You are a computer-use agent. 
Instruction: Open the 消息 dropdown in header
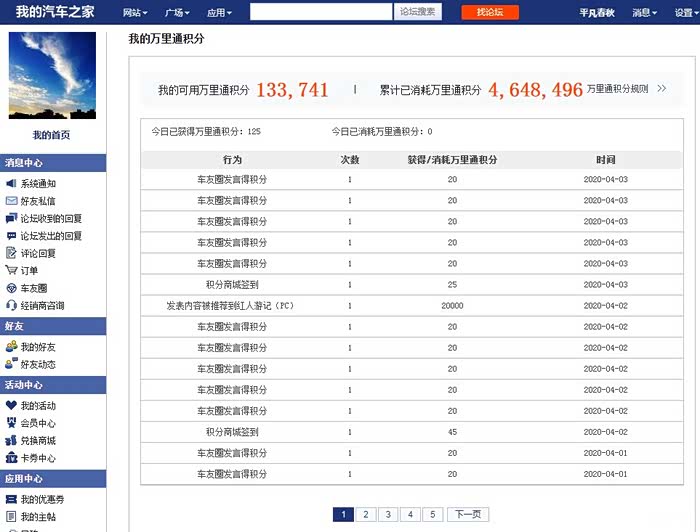645,13
